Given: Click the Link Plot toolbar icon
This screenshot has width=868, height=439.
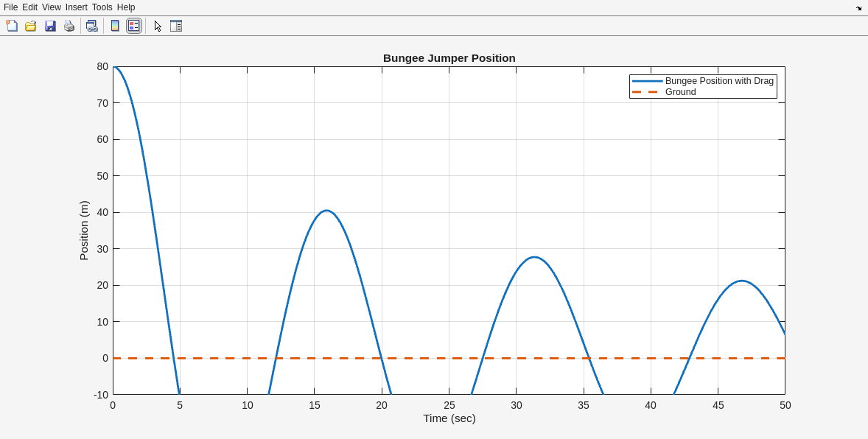Looking at the screenshot, I should [92, 26].
